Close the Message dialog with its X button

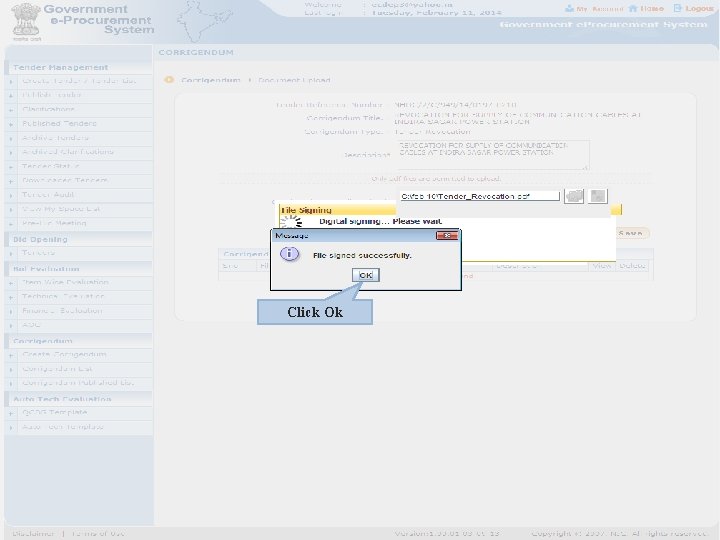pyautogui.click(x=447, y=236)
